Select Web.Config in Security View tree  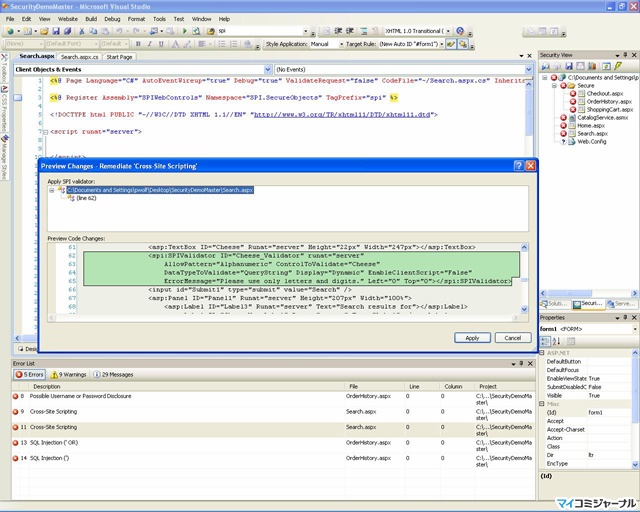pyautogui.click(x=591, y=142)
